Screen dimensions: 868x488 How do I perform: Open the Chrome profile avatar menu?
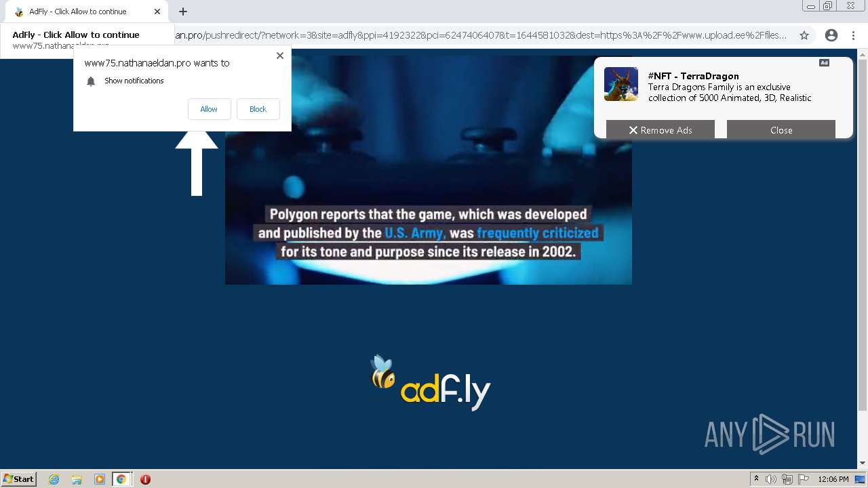pos(831,35)
